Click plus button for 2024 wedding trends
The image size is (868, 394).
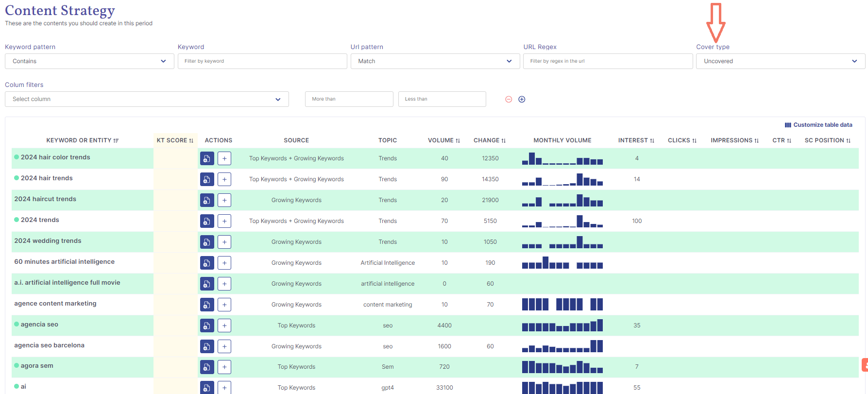click(x=224, y=242)
